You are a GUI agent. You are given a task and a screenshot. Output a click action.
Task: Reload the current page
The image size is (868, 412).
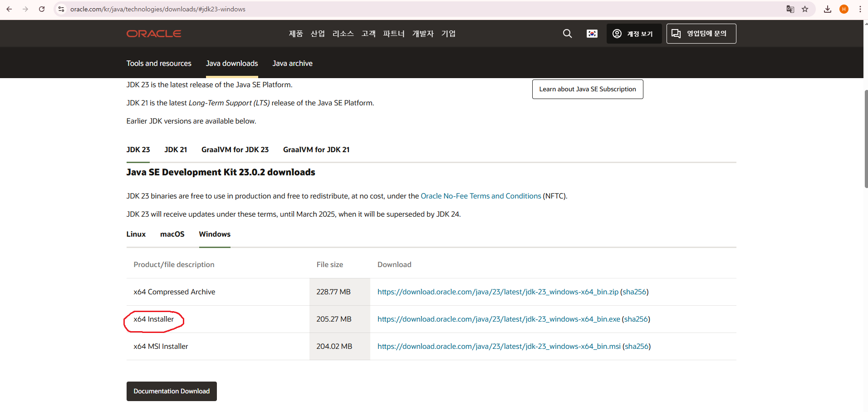(42, 9)
